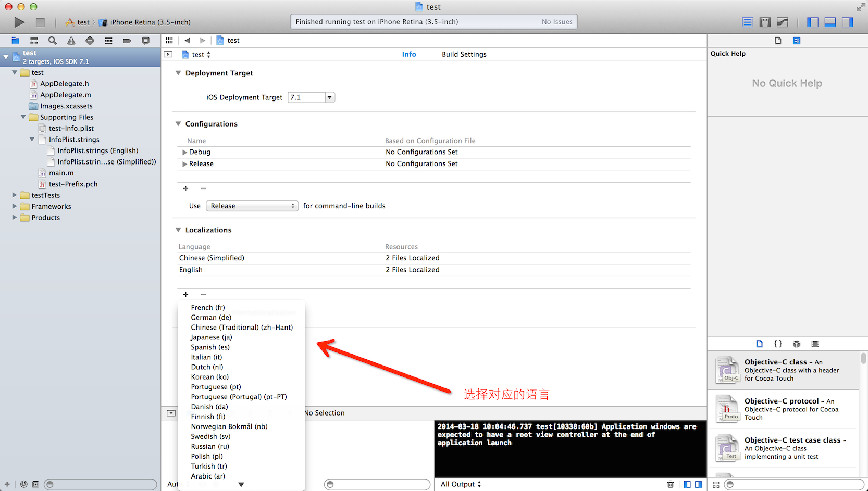This screenshot has height=491, width=868.
Task: Show the Object library cube
Action: pyautogui.click(x=797, y=344)
